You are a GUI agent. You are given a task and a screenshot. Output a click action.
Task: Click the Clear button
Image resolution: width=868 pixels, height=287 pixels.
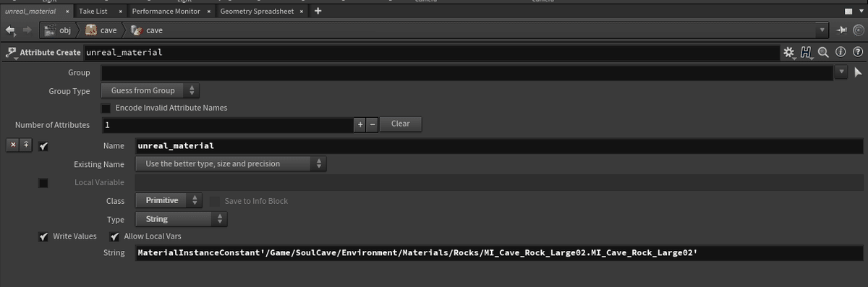(401, 124)
